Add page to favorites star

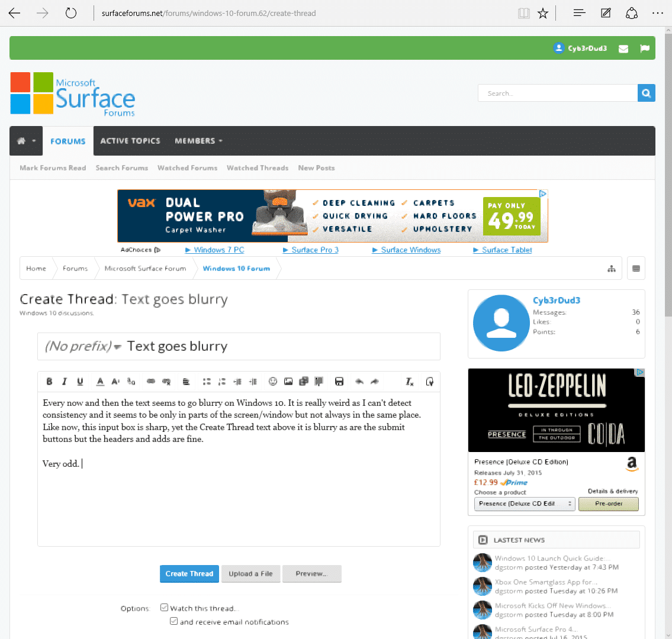[542, 13]
